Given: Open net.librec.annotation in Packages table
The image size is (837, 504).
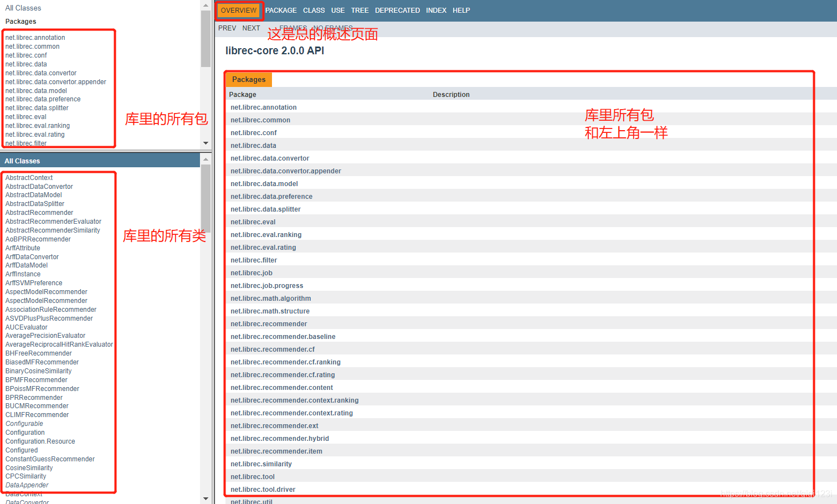Looking at the screenshot, I should pos(264,107).
